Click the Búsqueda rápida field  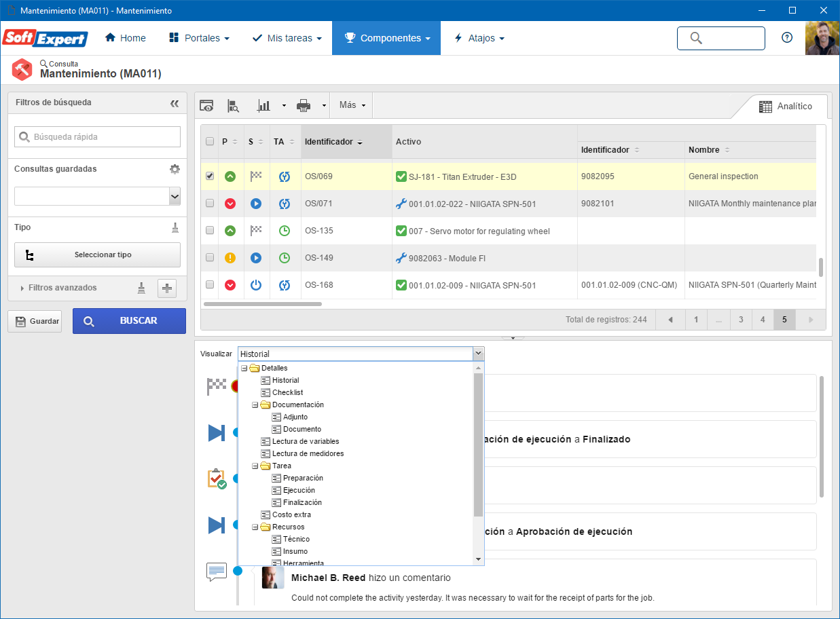tap(98, 137)
